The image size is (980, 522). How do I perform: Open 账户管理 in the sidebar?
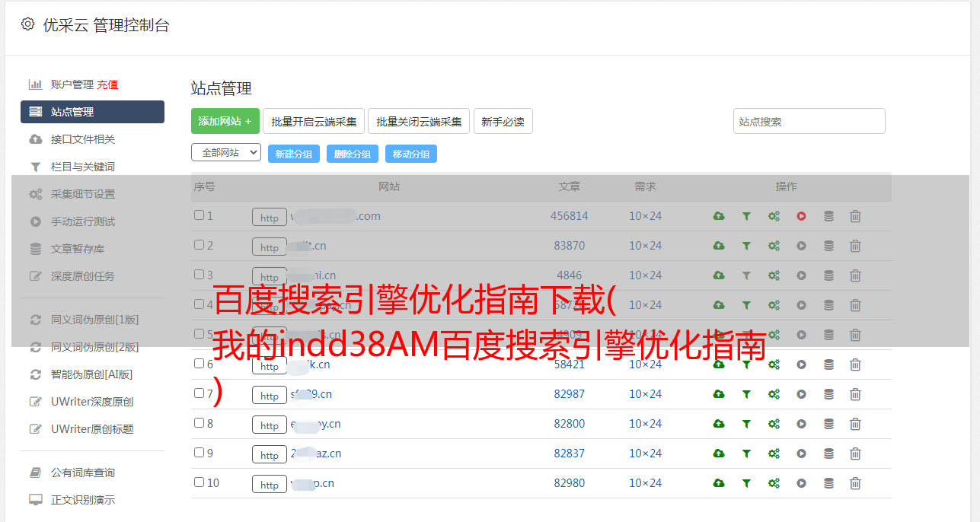coord(72,84)
